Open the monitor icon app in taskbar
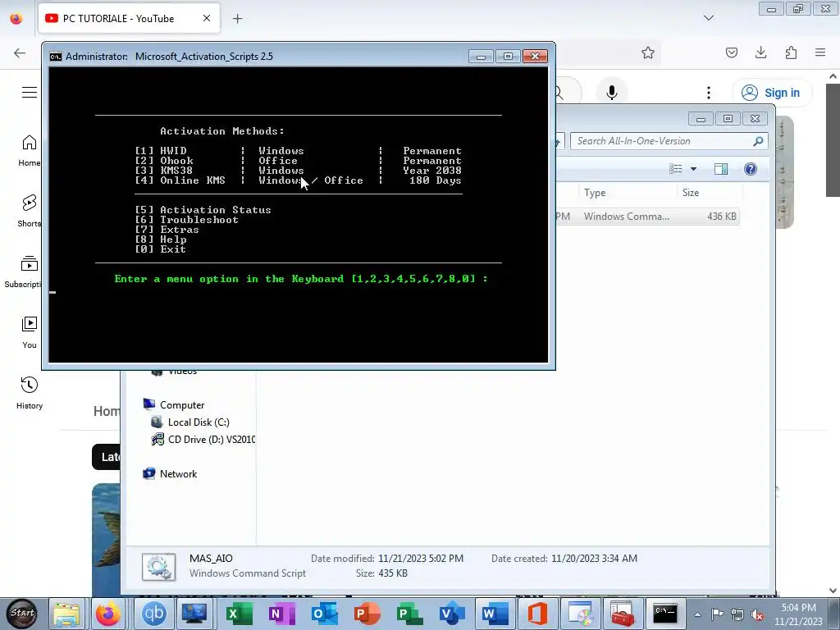This screenshot has height=630, width=840. pyautogui.click(x=194, y=614)
